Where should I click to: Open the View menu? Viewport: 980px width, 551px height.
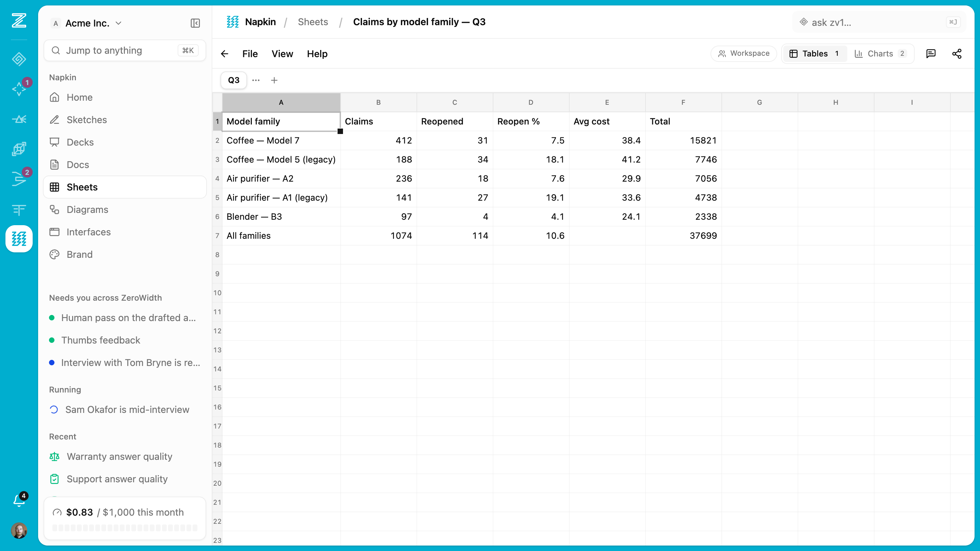(x=282, y=54)
